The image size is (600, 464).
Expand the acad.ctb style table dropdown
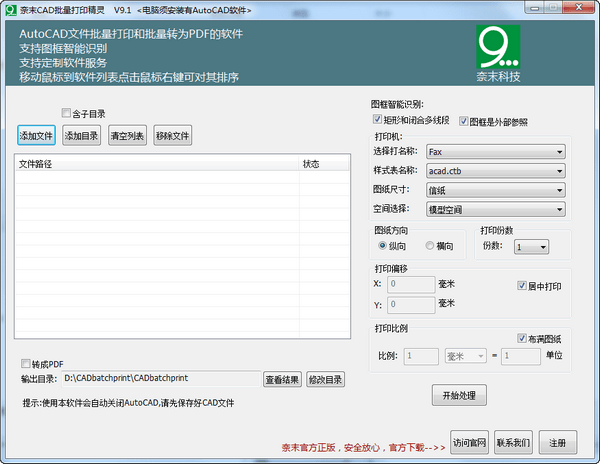[x=494, y=171]
